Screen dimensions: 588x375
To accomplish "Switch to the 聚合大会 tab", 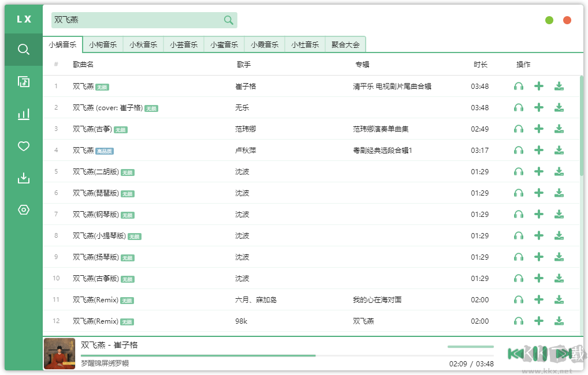I will tap(345, 44).
